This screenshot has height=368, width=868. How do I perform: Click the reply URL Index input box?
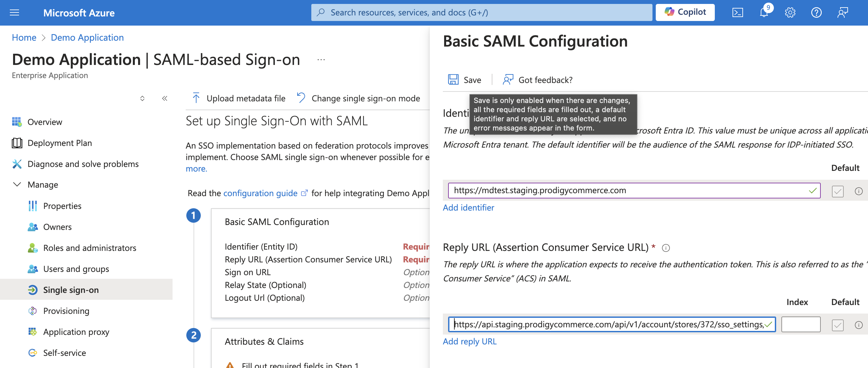[801, 324]
